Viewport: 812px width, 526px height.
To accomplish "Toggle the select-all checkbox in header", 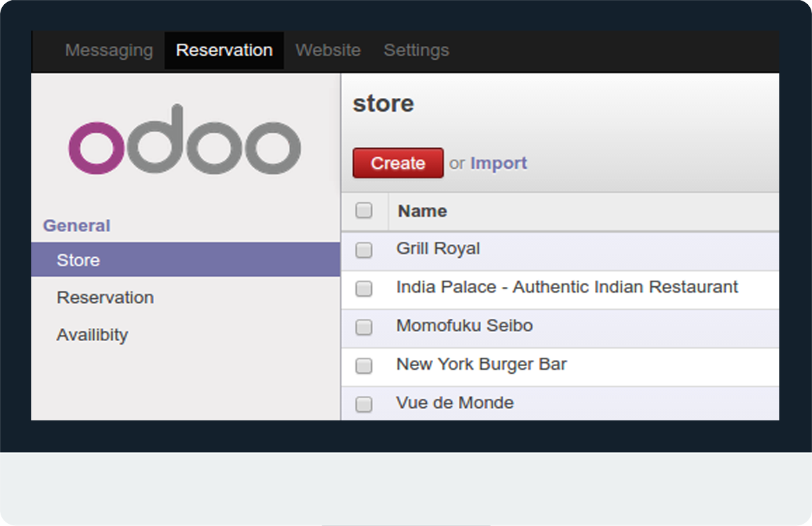I will point(364,211).
